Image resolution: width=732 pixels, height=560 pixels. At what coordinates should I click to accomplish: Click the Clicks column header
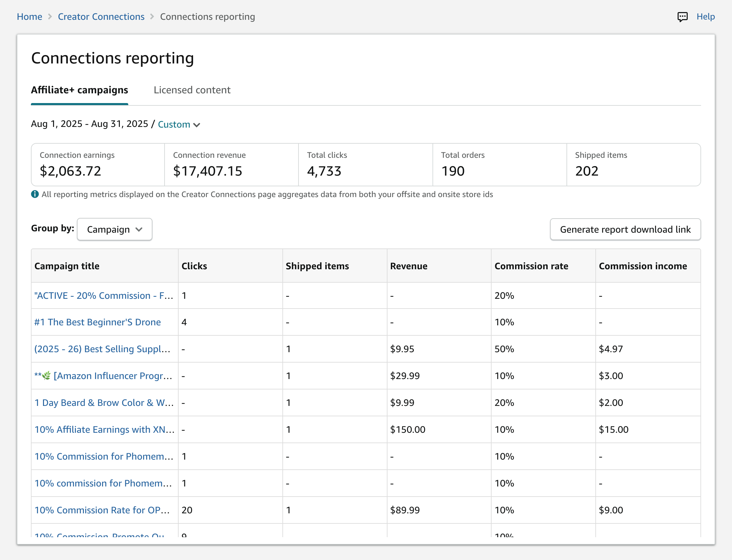(194, 266)
